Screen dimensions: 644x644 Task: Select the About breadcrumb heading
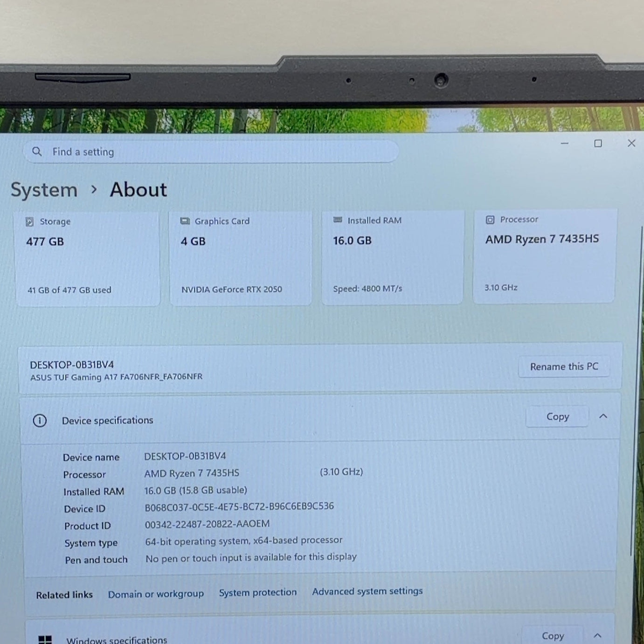tap(138, 190)
